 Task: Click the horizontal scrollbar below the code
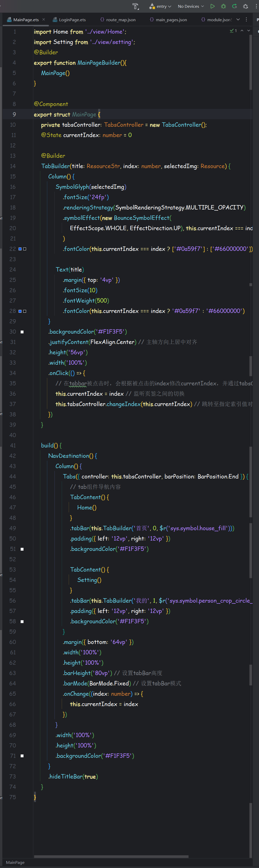111,856
